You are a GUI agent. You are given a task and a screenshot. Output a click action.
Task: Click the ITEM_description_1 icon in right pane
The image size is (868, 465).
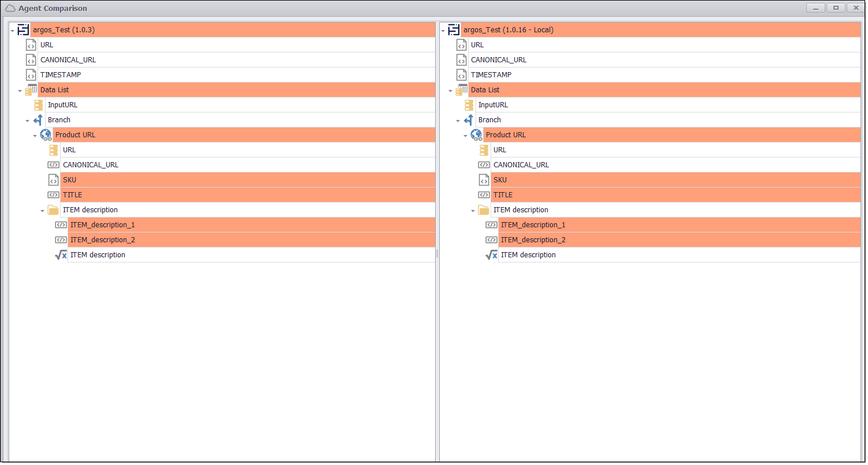click(491, 225)
